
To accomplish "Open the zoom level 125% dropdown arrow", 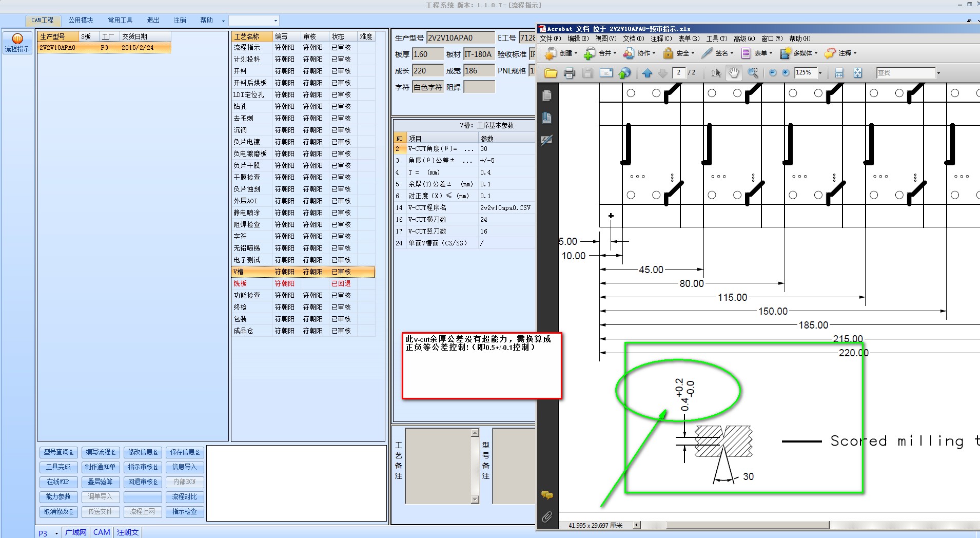I will tap(820, 73).
